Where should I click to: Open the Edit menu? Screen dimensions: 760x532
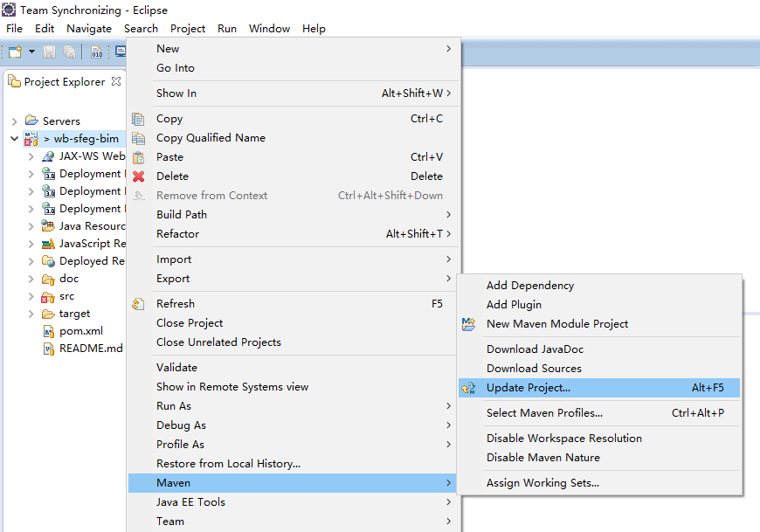pyautogui.click(x=45, y=29)
